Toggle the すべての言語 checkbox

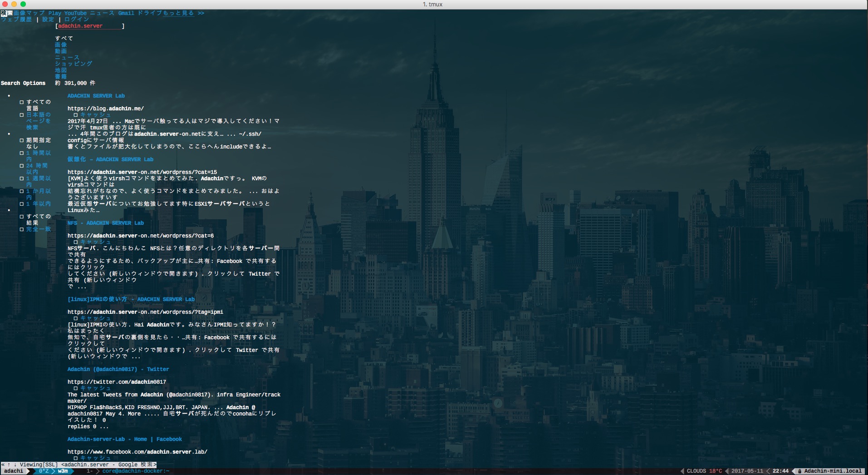(x=21, y=102)
